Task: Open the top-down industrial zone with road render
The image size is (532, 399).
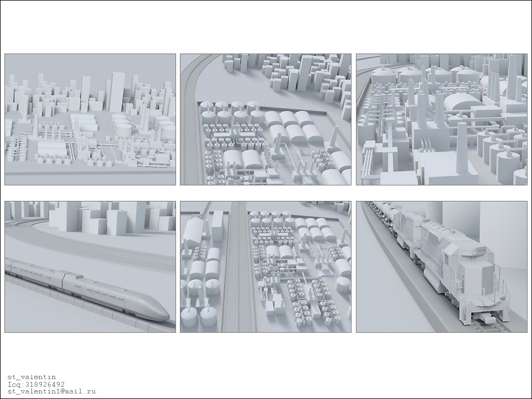Action: click(265, 267)
